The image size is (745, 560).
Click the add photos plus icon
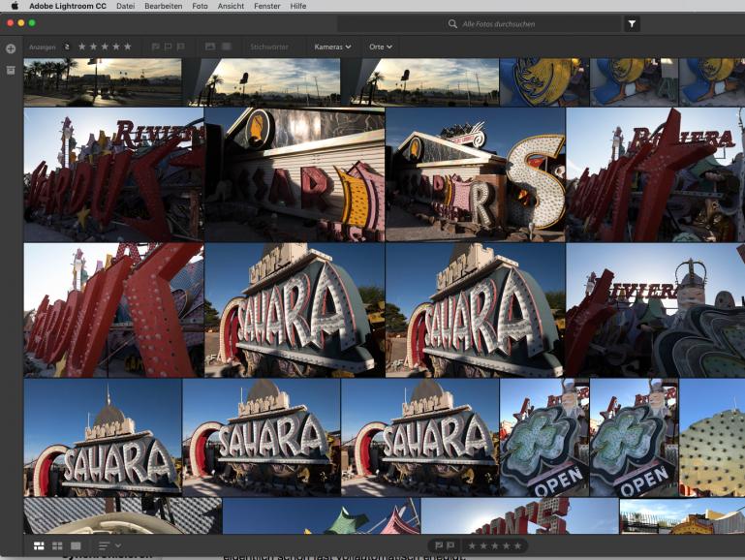coord(11,48)
